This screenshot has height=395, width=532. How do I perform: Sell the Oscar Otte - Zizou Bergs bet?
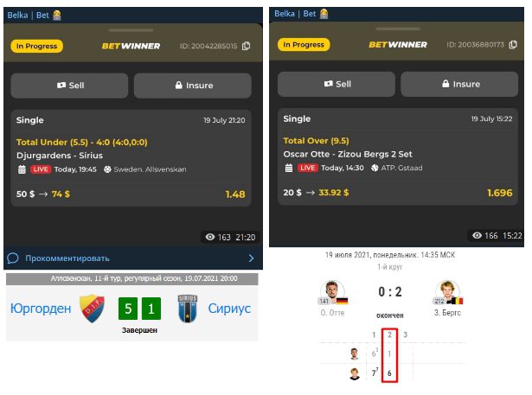[x=337, y=84]
